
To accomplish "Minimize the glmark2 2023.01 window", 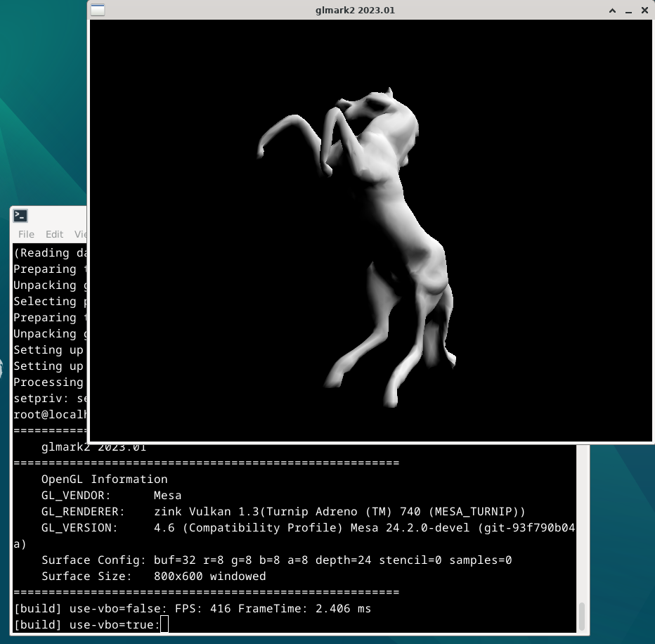I will [628, 11].
